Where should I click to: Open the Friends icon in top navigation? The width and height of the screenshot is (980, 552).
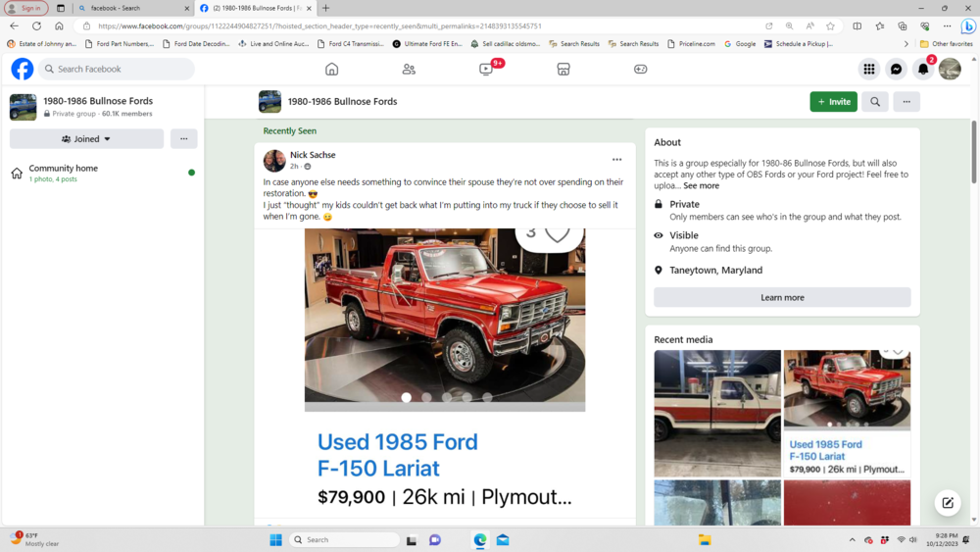pyautogui.click(x=409, y=69)
